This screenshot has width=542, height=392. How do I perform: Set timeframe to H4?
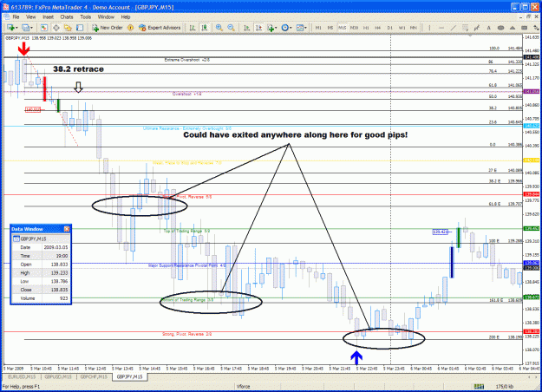click(x=378, y=28)
